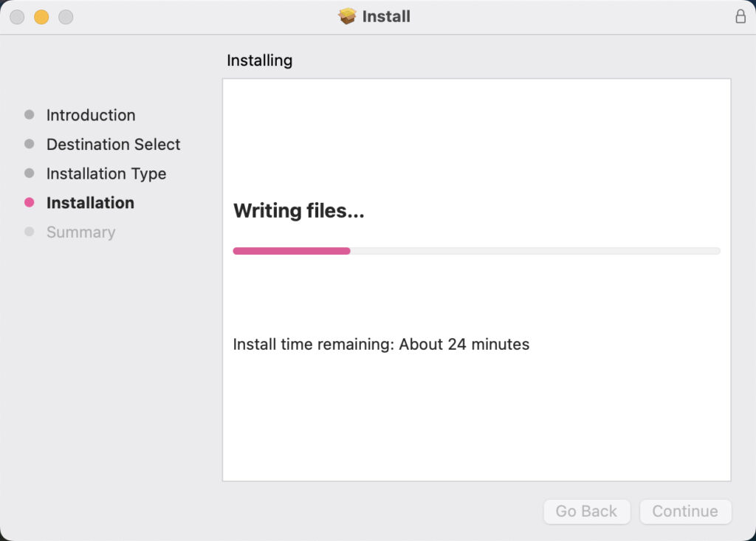Click the pink Installation step bullet

30,203
